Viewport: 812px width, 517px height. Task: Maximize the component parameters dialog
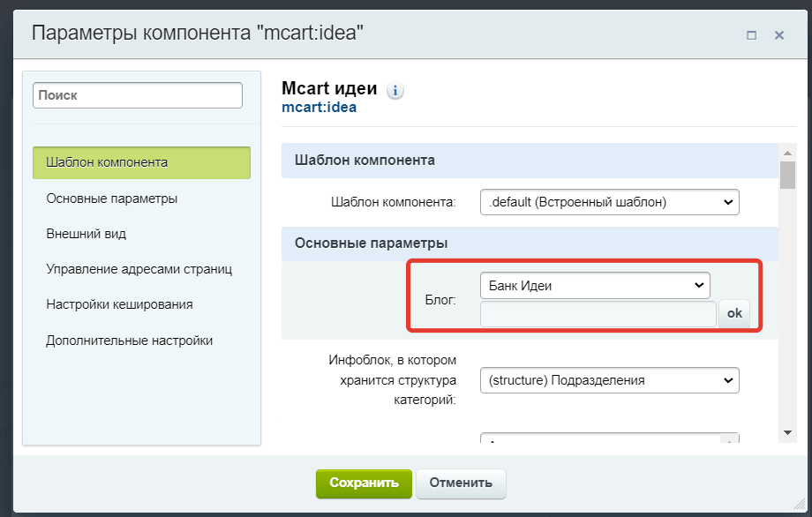coord(752,35)
